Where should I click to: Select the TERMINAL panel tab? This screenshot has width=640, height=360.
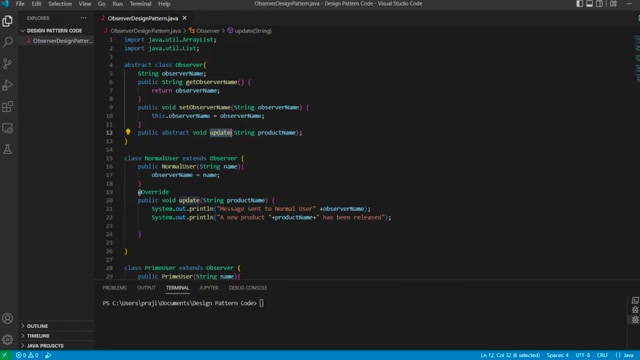[x=178, y=288]
